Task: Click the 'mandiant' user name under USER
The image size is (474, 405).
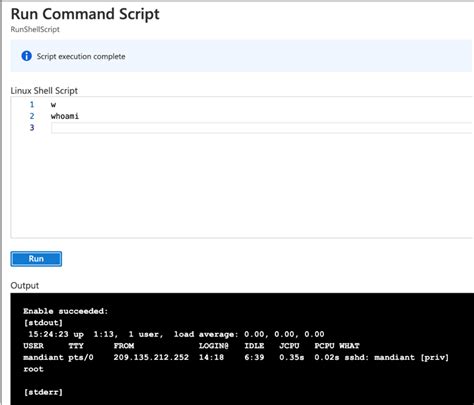Action: (x=43, y=357)
